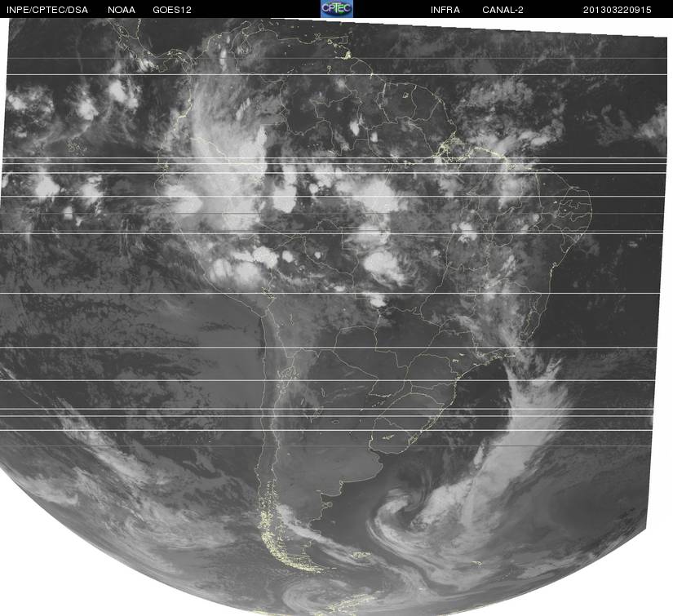Select the GOES12 satellite label
The width and height of the screenshot is (673, 616).
pyautogui.click(x=172, y=10)
